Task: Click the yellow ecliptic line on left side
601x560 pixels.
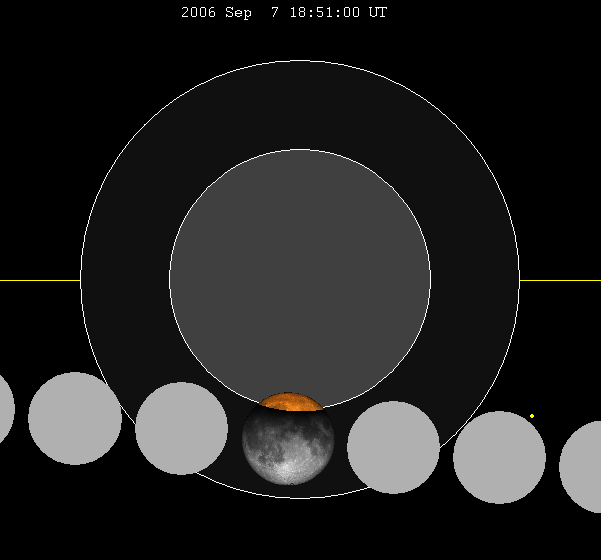Action: point(40,280)
